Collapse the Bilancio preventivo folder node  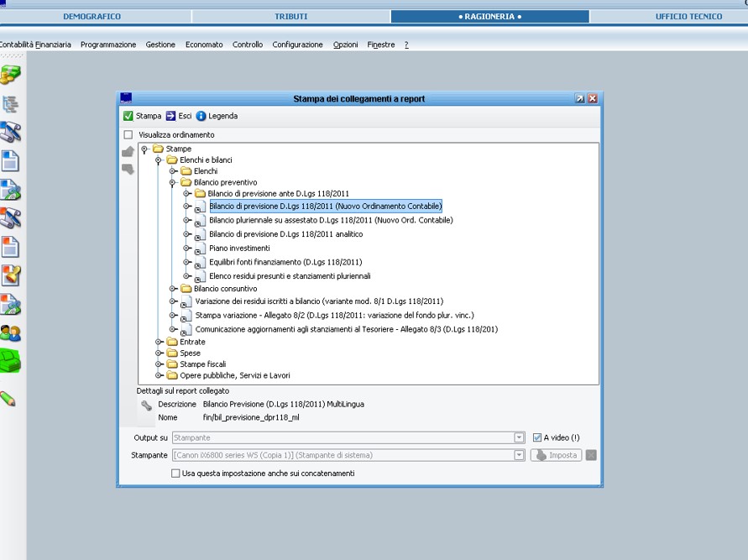(173, 182)
